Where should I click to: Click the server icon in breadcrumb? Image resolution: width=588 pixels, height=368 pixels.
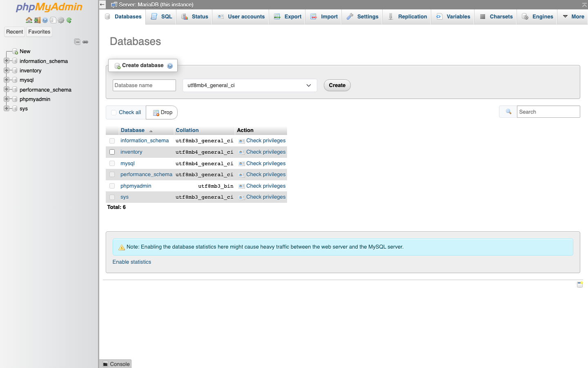[114, 4]
